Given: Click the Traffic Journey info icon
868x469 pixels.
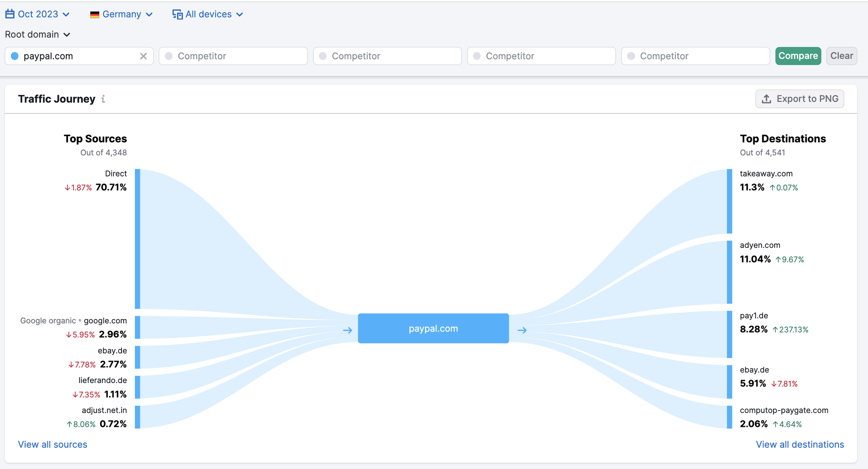Looking at the screenshot, I should (103, 99).
